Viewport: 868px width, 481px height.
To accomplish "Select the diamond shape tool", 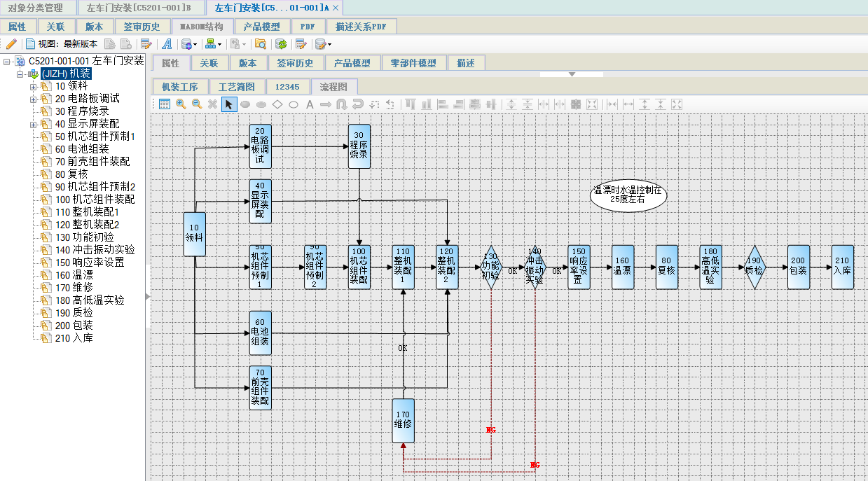I will tap(277, 104).
